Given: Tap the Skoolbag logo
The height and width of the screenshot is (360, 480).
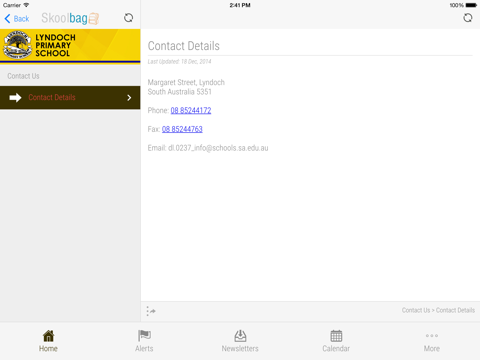Looking at the screenshot, I should 70,18.
